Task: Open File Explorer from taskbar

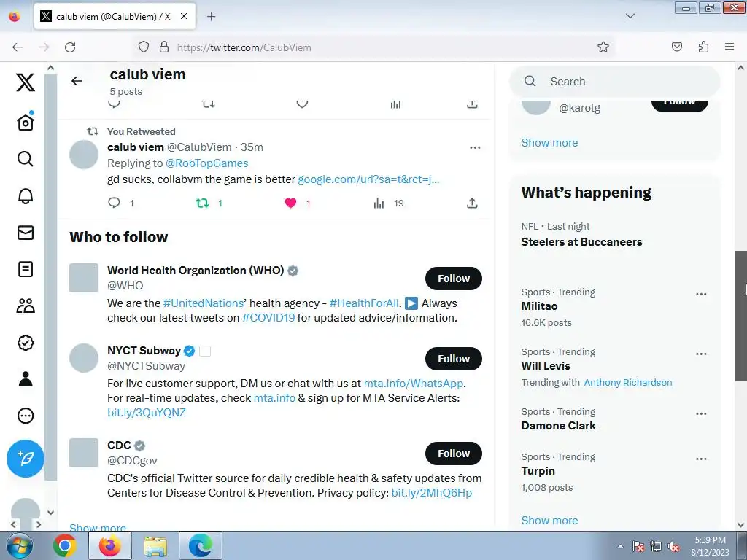Action: [155, 545]
